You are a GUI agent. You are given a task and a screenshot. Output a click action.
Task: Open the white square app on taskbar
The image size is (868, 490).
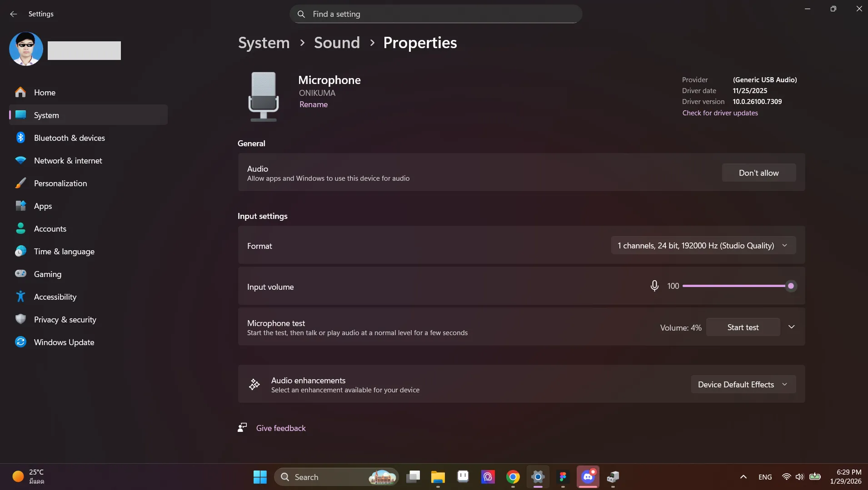pos(463,476)
